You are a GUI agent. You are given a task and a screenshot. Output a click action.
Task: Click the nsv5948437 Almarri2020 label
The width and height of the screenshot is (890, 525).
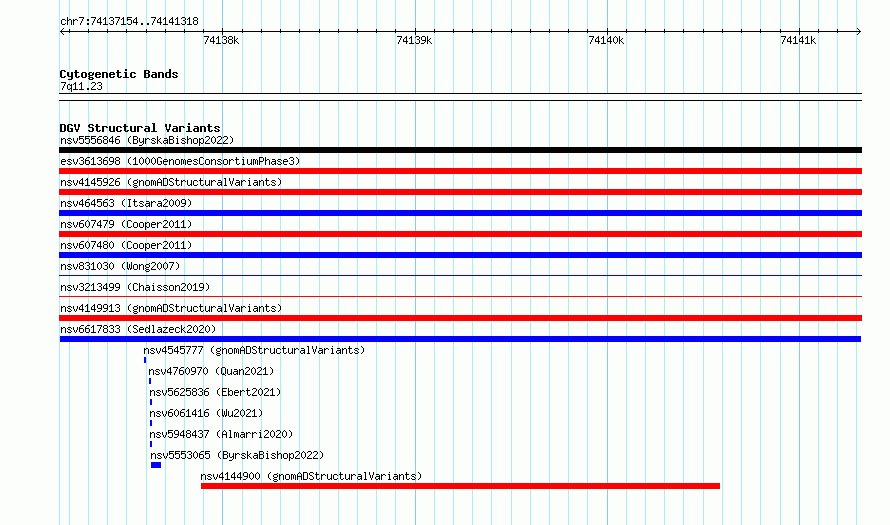pyautogui.click(x=221, y=434)
